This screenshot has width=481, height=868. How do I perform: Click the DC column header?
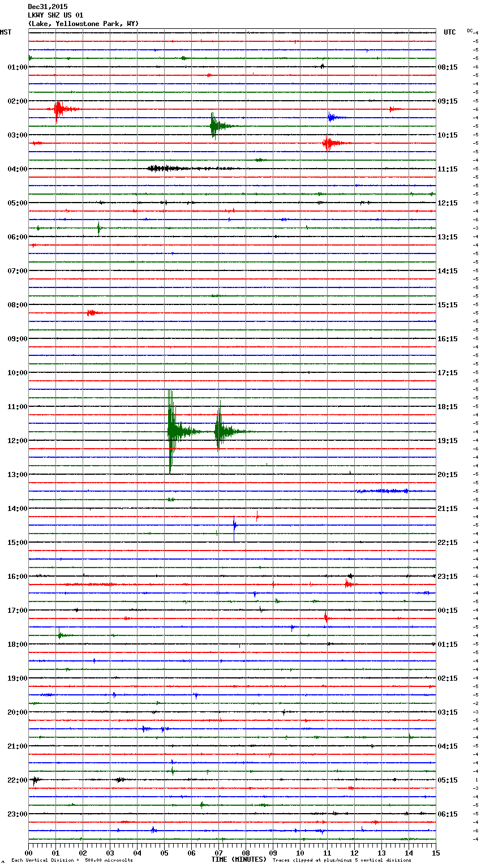470,30
